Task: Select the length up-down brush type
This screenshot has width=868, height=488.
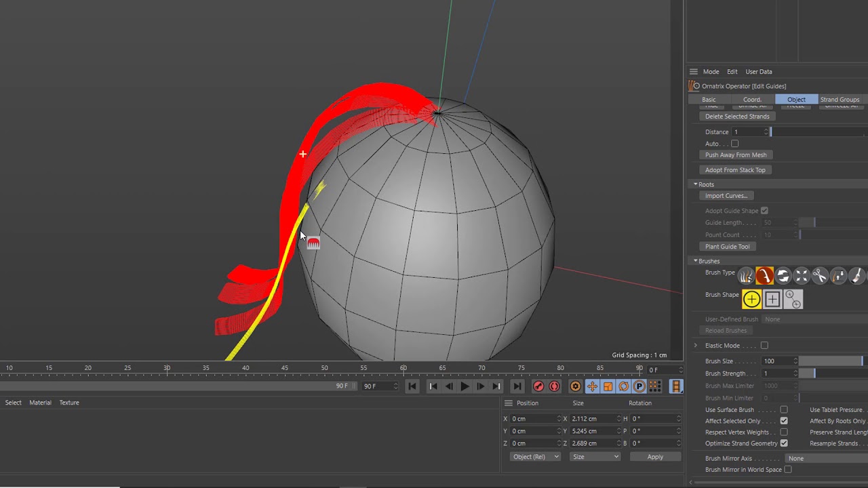Action: click(x=838, y=276)
